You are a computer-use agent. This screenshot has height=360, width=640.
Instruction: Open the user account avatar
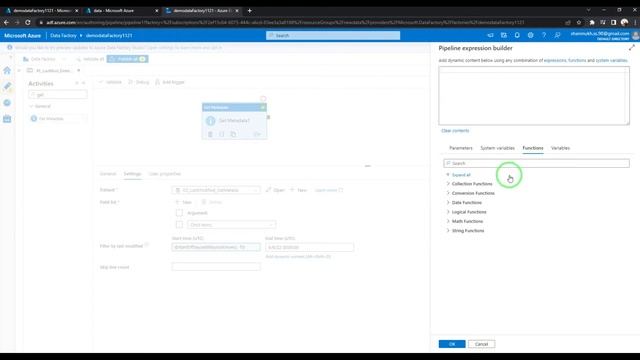tap(636, 36)
